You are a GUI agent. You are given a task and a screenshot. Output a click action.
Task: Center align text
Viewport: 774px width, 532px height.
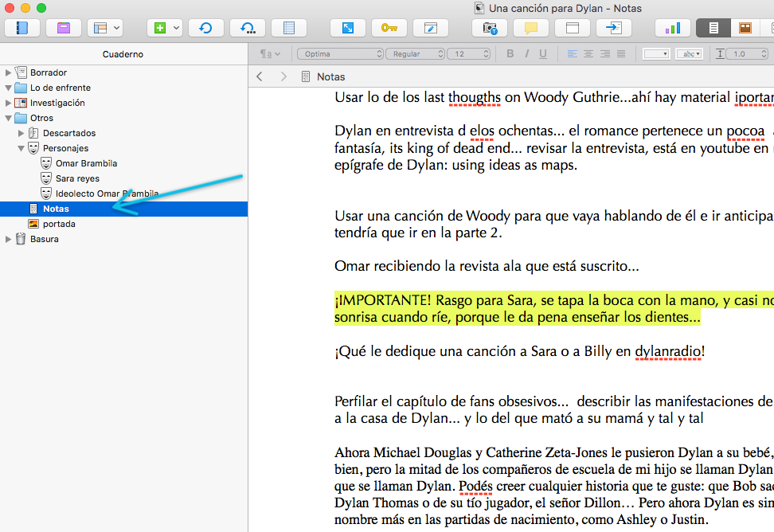coord(588,54)
